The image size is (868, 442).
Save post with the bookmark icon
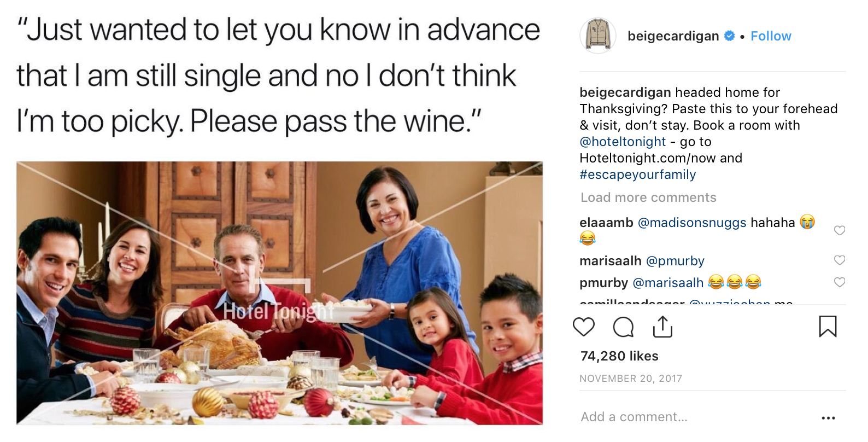pos(828,327)
